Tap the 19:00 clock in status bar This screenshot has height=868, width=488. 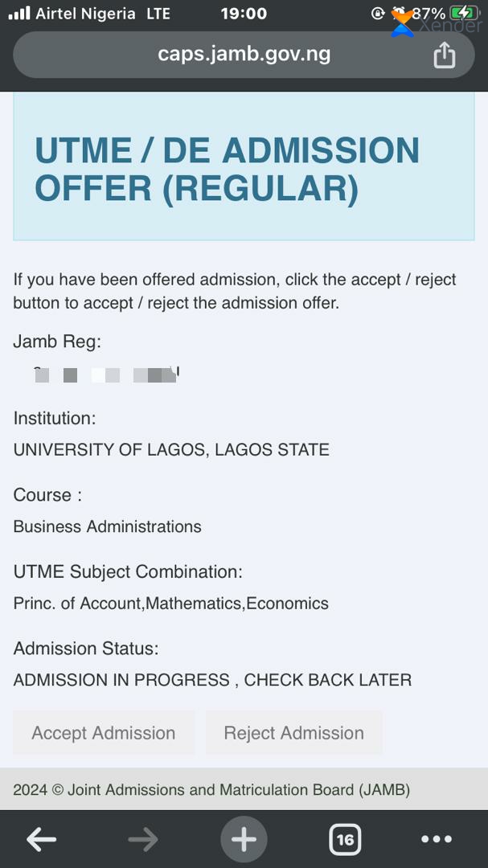(x=244, y=14)
